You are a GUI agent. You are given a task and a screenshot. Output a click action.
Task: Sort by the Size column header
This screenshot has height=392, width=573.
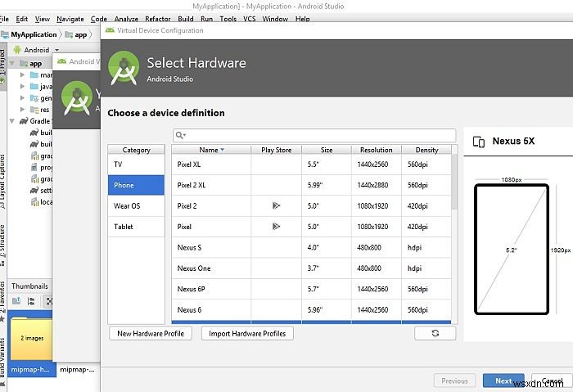327,150
